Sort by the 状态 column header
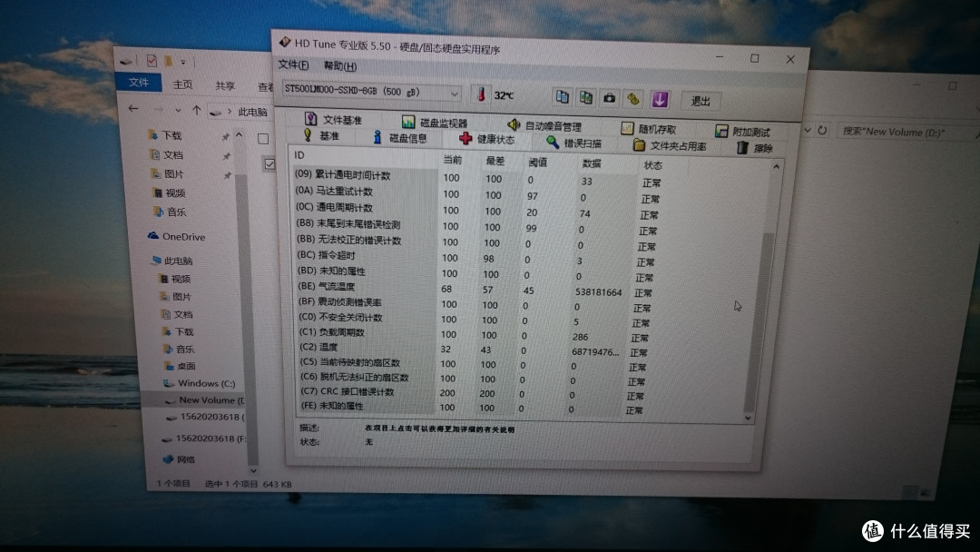980x552 pixels. [x=652, y=165]
